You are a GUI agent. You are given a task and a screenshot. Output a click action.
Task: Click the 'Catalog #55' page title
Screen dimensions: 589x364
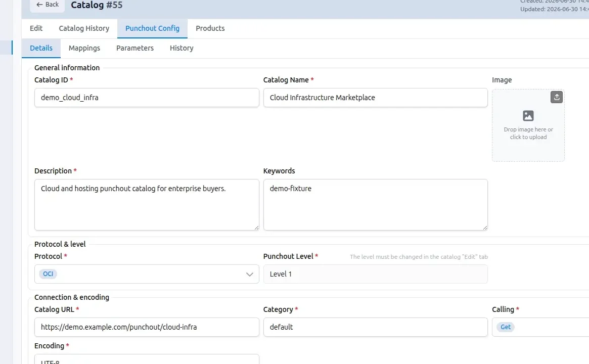point(97,5)
